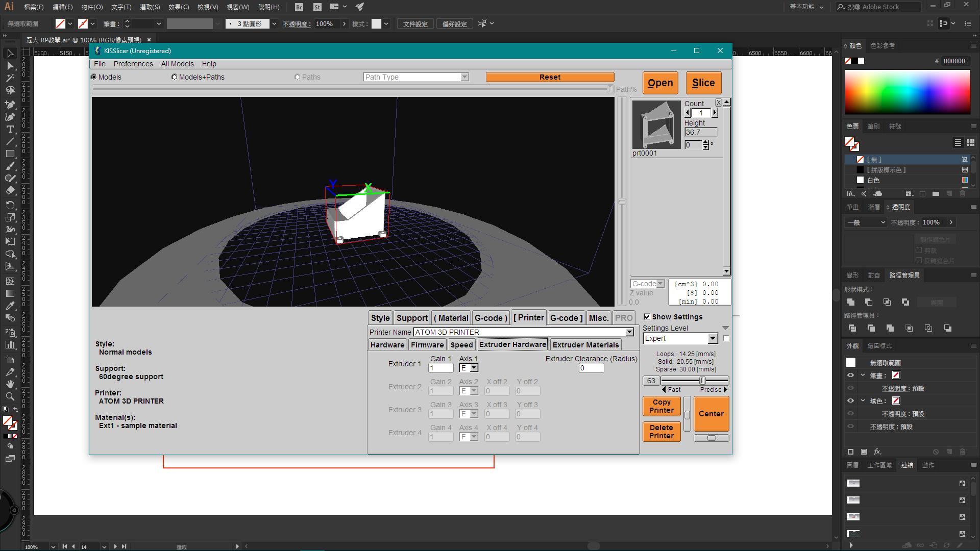The height and width of the screenshot is (551, 980).
Task: Pick the Zoom tool
Action: [10, 397]
